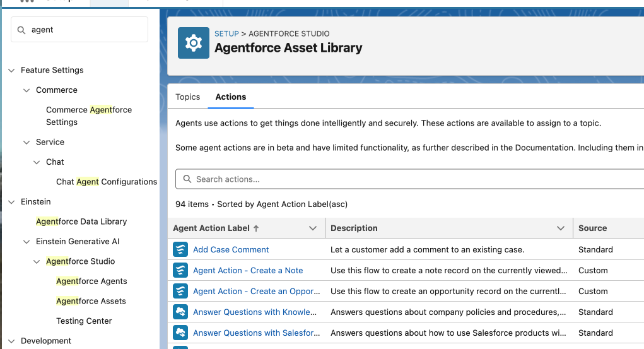This screenshot has height=349, width=644.
Task: Click the icon beside Answer Questions with Knowledge
Action: (x=180, y=312)
